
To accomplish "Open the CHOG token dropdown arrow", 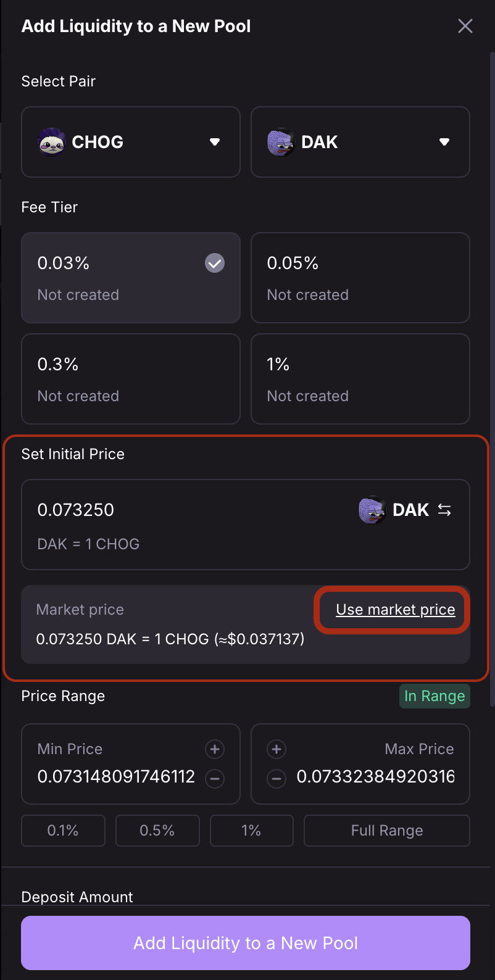I will [x=215, y=143].
